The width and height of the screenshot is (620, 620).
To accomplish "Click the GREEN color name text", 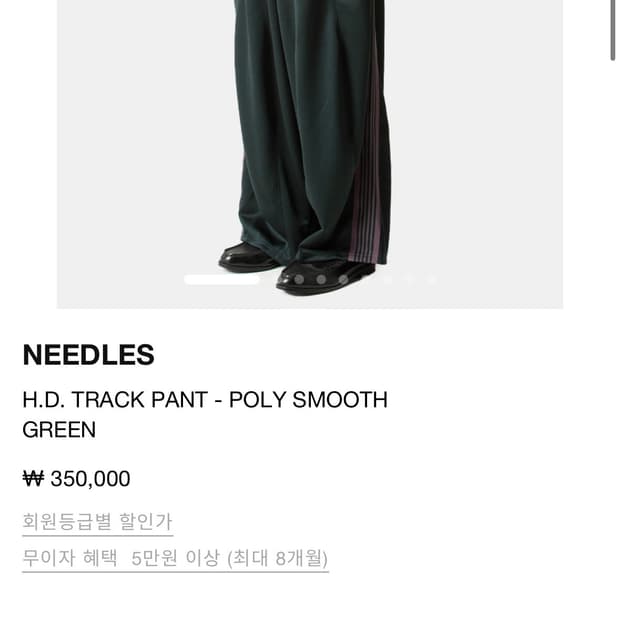I will 59,430.
